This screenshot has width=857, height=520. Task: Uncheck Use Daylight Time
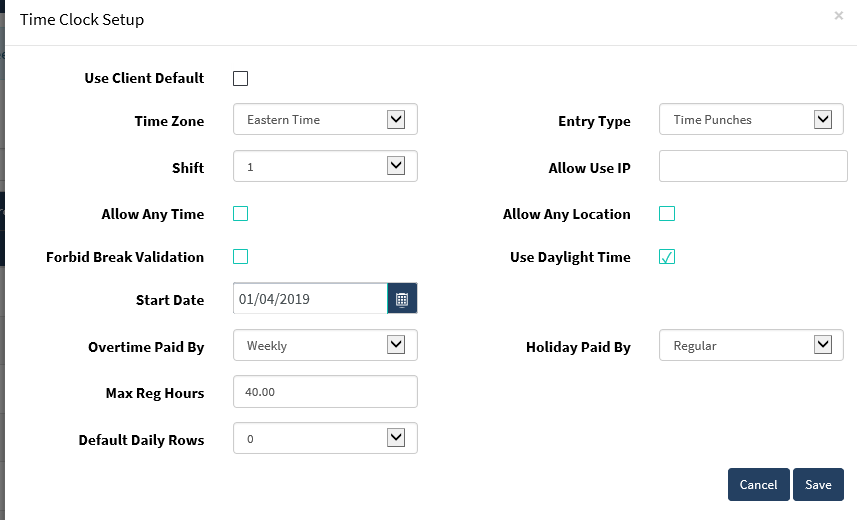point(667,256)
